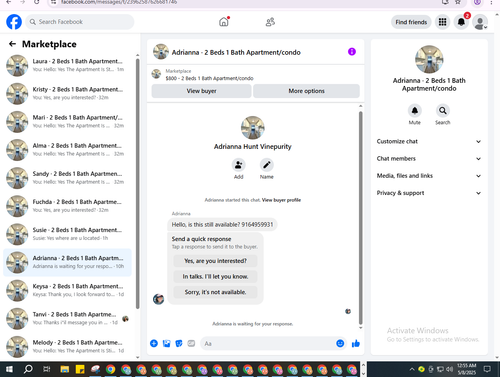The image size is (500, 377).
Task: Add people to the Adrianna chat
Action: 239,165
